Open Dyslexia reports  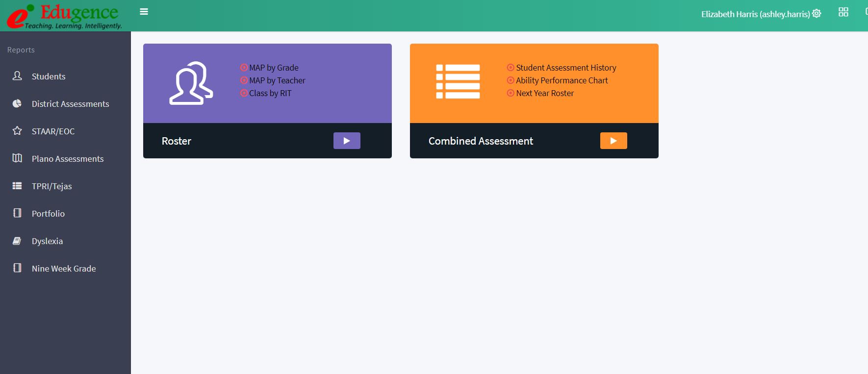47,241
